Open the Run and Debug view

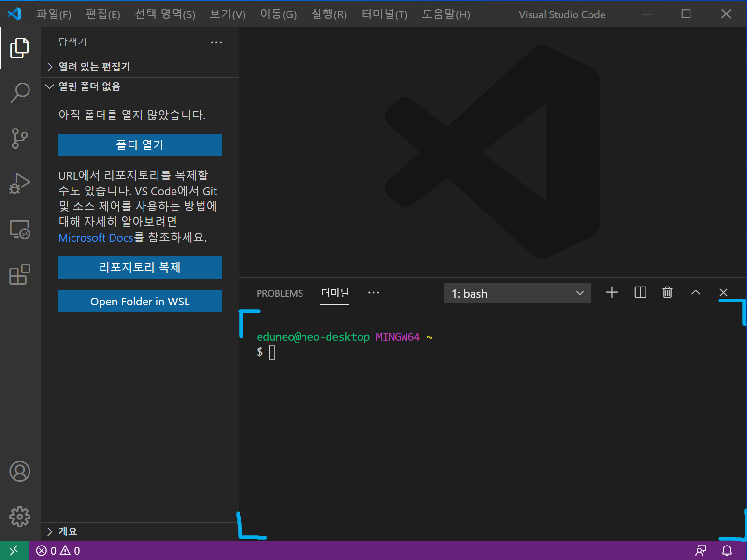(x=20, y=184)
